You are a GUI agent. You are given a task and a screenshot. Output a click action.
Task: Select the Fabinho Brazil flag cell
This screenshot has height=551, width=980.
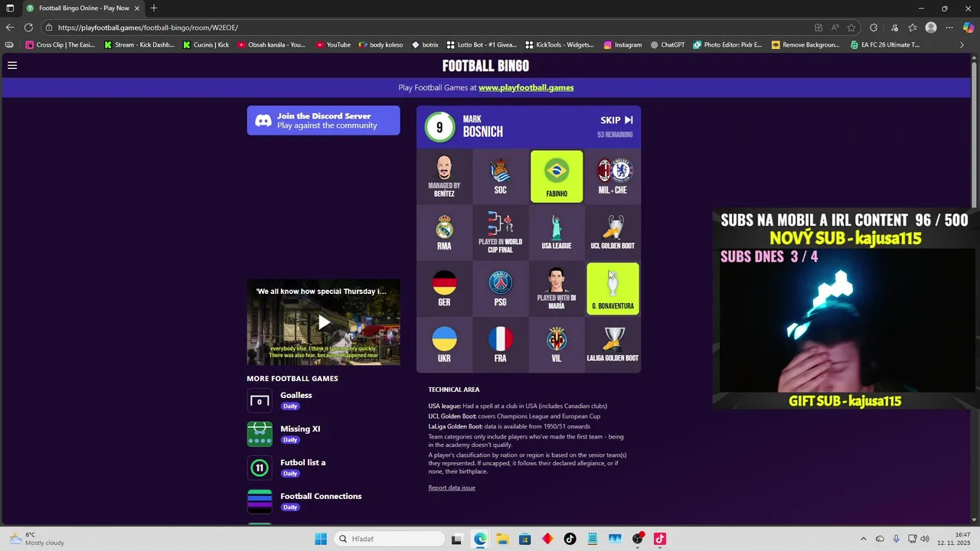point(557,176)
